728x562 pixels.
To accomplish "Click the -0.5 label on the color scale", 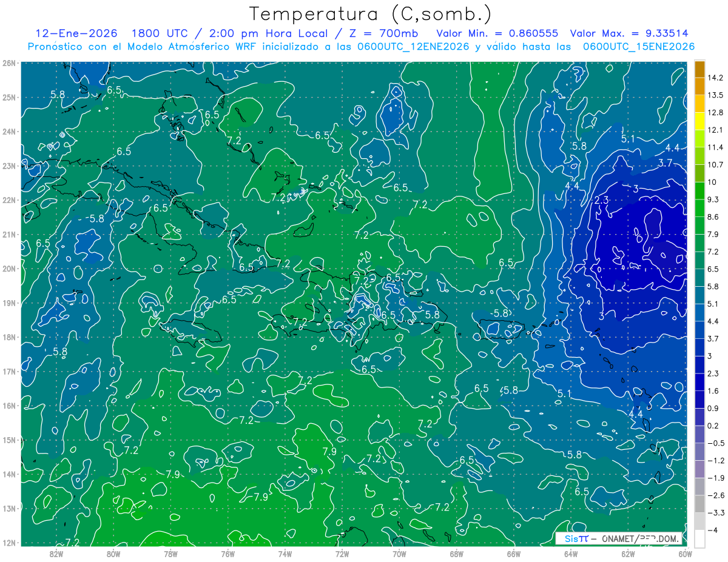I will pos(716,443).
